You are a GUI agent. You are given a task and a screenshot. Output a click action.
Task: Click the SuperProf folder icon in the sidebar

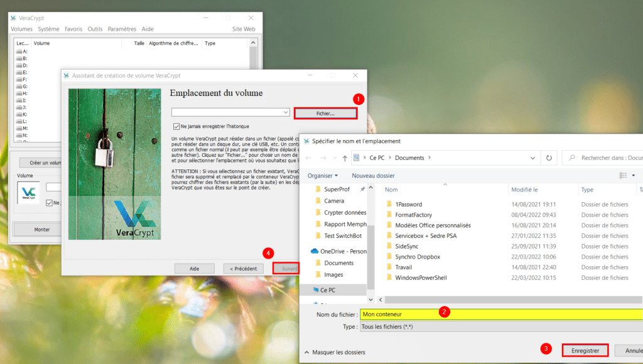pos(318,189)
